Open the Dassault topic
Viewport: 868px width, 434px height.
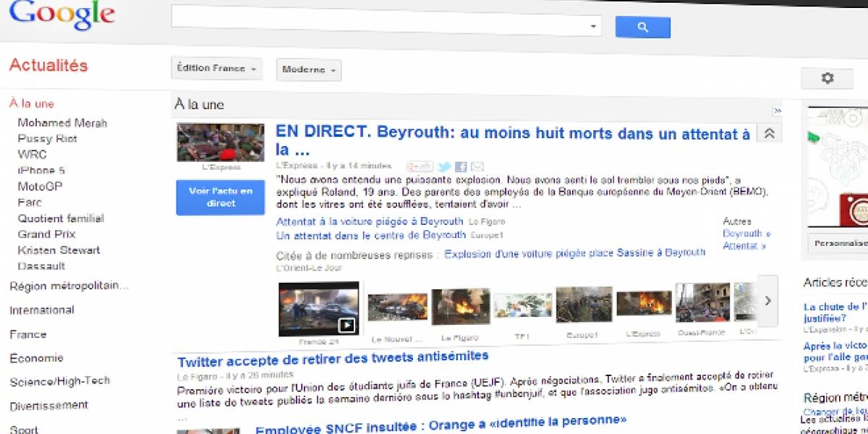click(x=41, y=266)
